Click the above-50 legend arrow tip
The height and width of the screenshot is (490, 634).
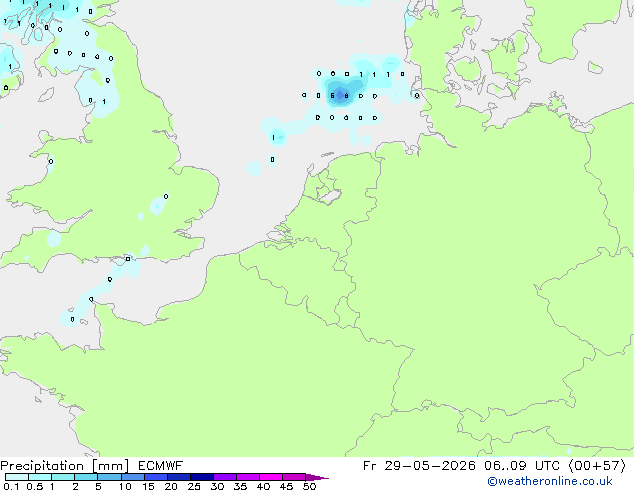pyautogui.click(x=317, y=477)
